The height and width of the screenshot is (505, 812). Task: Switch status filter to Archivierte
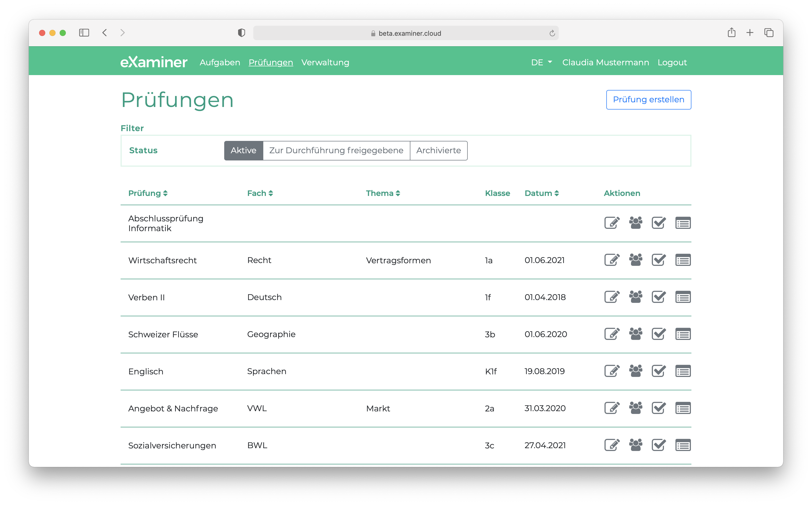click(x=438, y=151)
